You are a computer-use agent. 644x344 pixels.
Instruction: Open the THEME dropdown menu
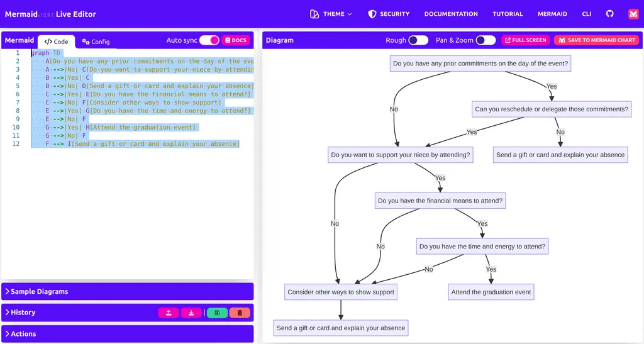331,14
